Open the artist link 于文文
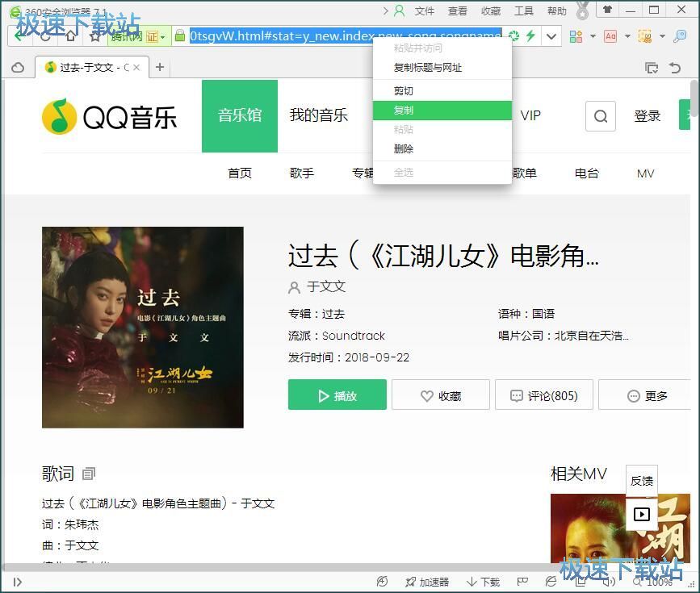Image resolution: width=700 pixels, height=593 pixels. 325,286
